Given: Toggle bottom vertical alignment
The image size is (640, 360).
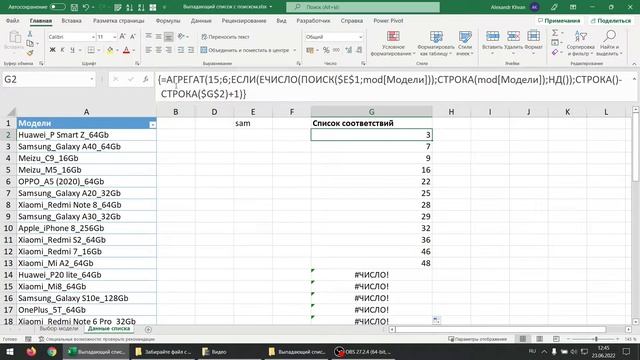Looking at the screenshot, I should [x=168, y=37].
